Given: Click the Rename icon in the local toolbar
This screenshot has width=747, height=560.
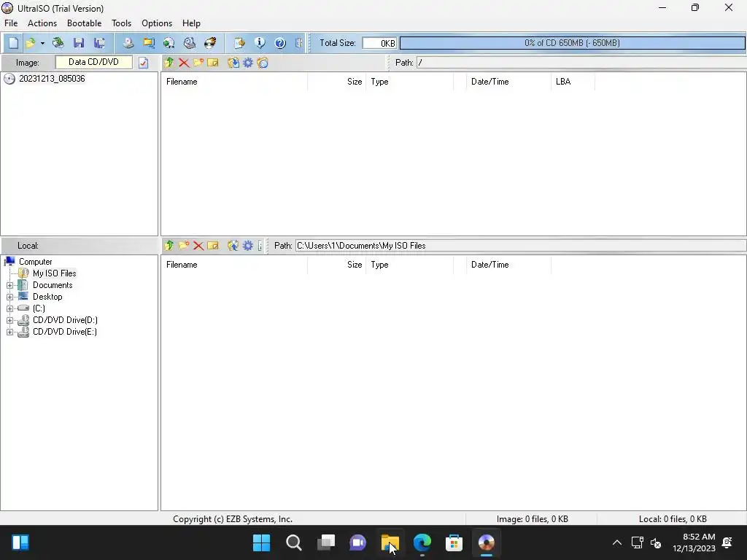Looking at the screenshot, I should coord(213,246).
